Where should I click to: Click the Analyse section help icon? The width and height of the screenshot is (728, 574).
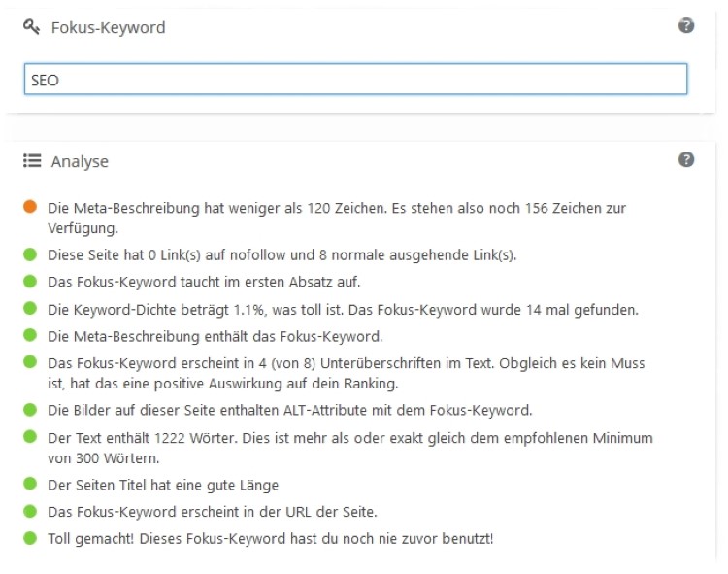coord(686,160)
